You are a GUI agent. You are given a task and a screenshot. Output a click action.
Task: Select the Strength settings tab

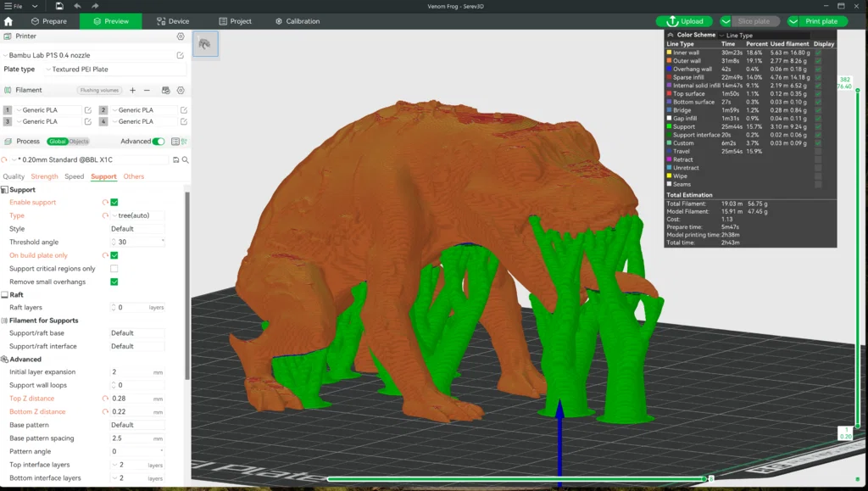point(44,176)
